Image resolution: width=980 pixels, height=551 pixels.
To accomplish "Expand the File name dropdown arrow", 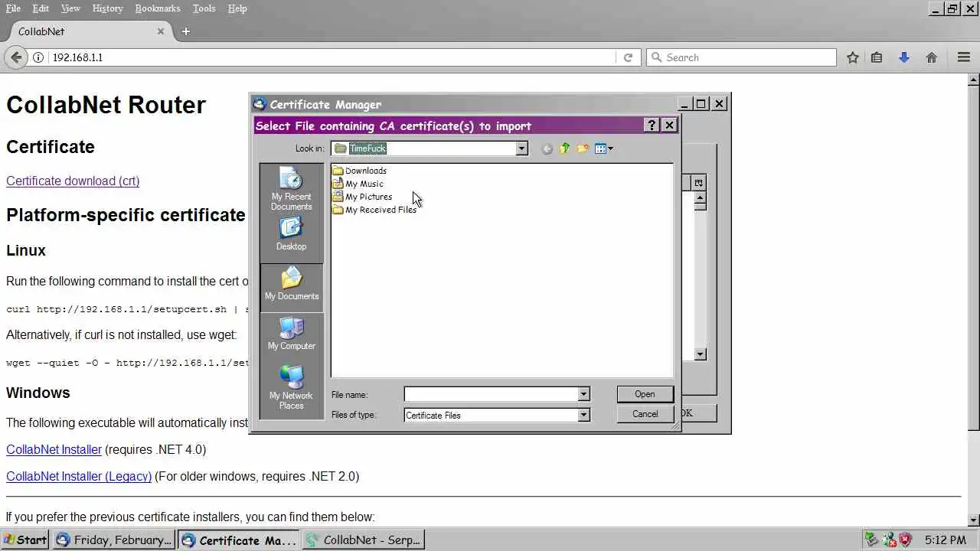I will 583,394.
